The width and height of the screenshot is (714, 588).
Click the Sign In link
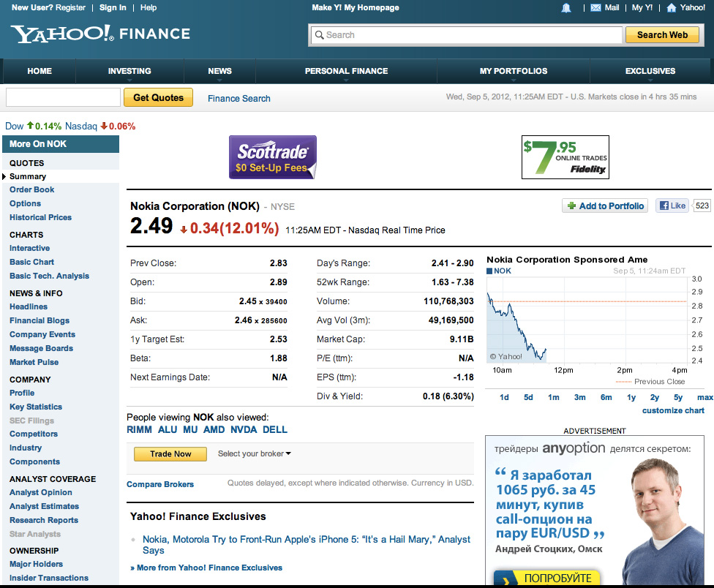point(113,8)
